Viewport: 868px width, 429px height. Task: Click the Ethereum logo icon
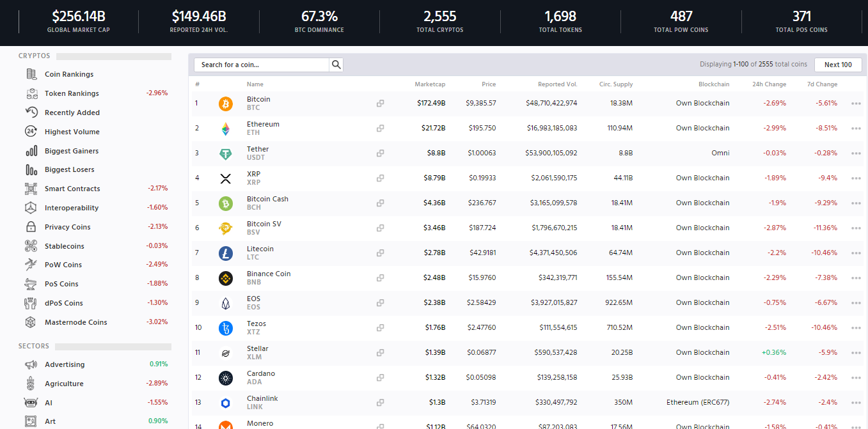coord(225,128)
